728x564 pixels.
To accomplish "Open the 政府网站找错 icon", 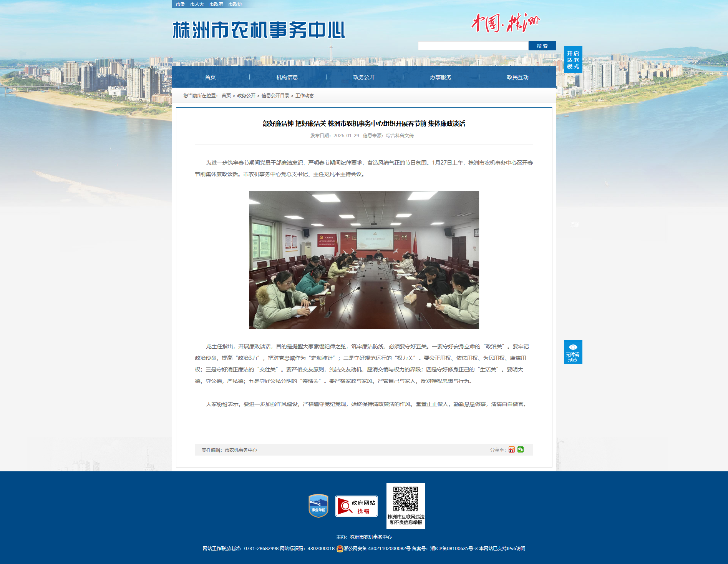I will 356,506.
